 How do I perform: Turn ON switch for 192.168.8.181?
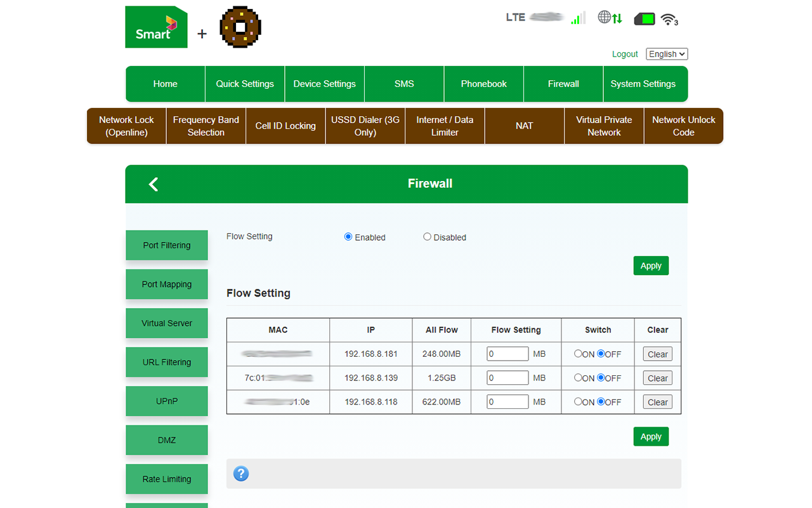pos(578,354)
